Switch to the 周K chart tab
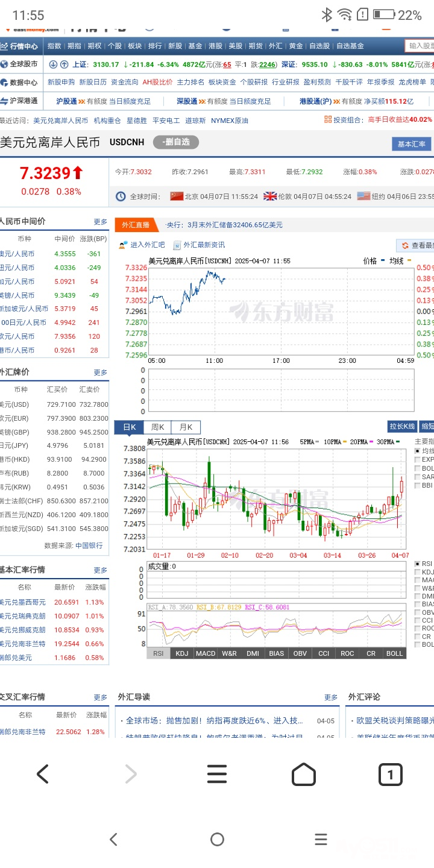Screen dimensions: 434x868 (157, 427)
